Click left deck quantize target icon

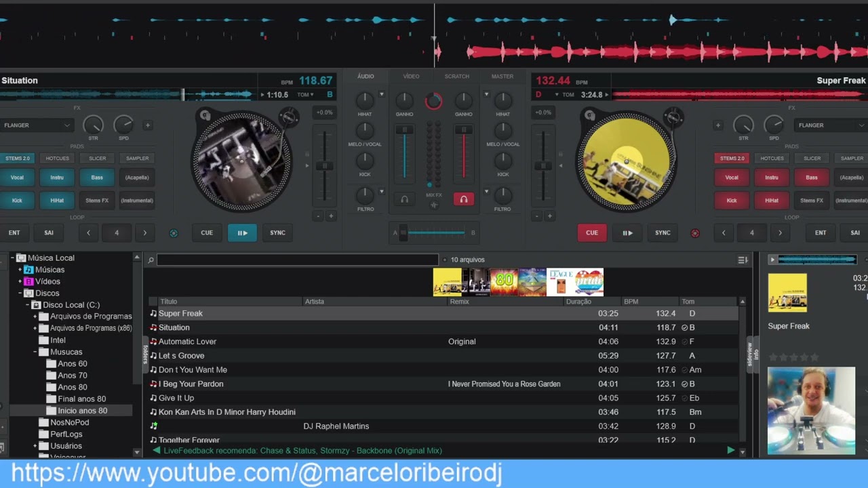coord(174,233)
